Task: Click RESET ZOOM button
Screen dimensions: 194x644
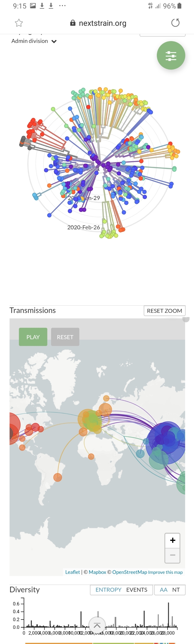Action: (x=165, y=311)
